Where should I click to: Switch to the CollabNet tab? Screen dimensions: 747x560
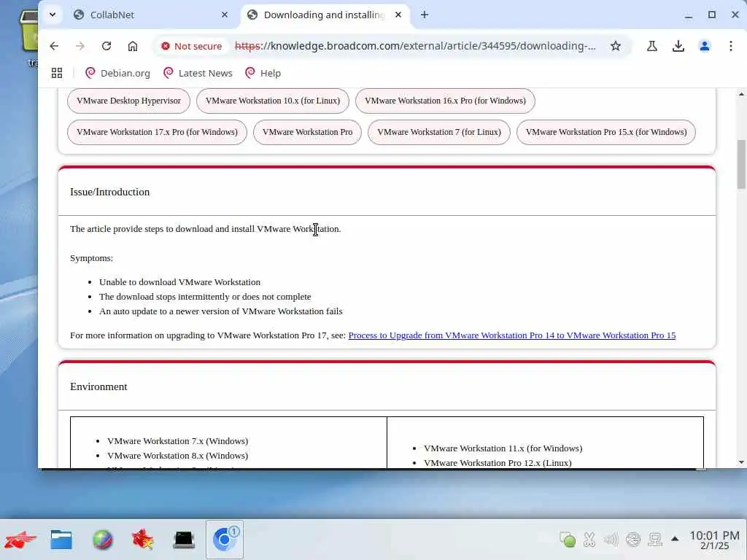pos(151,15)
